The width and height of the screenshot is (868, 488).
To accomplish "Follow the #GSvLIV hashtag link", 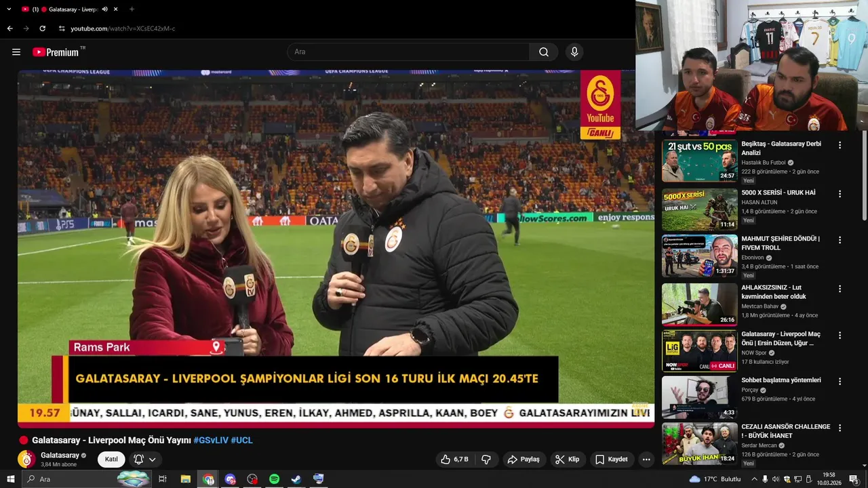I will (211, 441).
